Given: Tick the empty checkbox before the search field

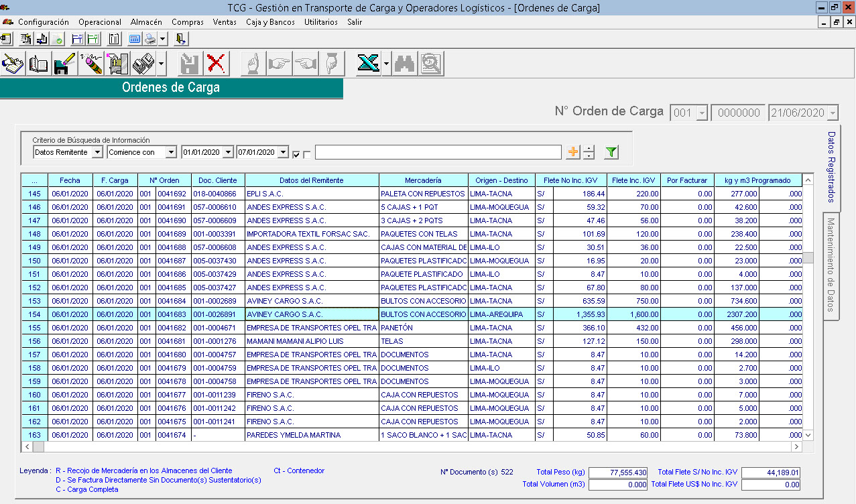Looking at the screenshot, I should pos(307,155).
